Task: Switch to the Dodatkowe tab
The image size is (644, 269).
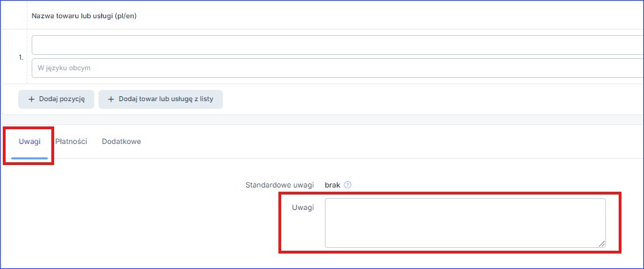Action: click(121, 141)
